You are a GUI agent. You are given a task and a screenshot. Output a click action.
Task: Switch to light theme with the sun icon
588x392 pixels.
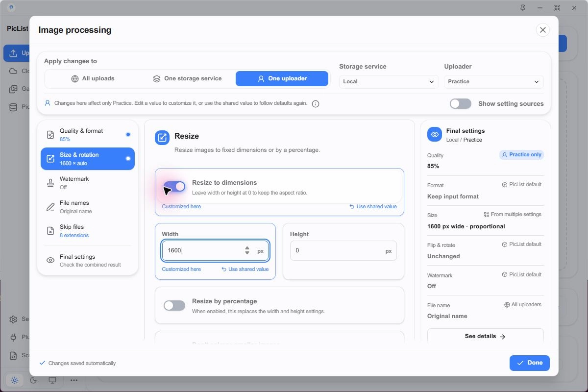pyautogui.click(x=15, y=380)
